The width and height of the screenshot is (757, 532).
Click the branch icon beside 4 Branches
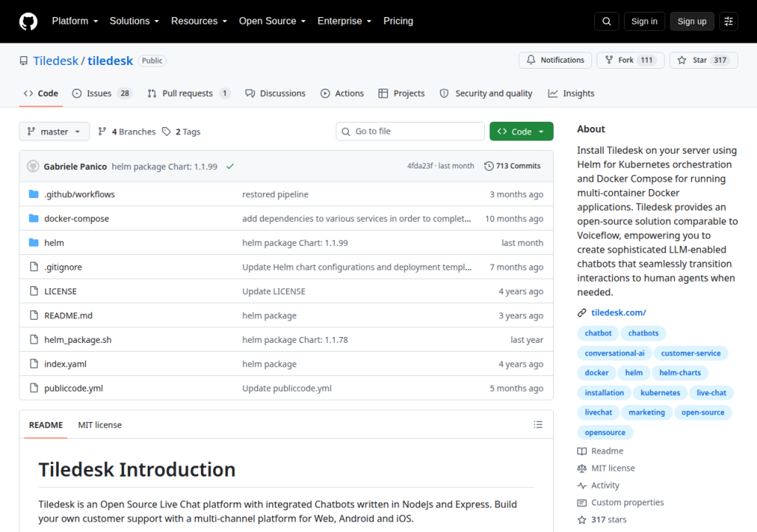coord(102,132)
